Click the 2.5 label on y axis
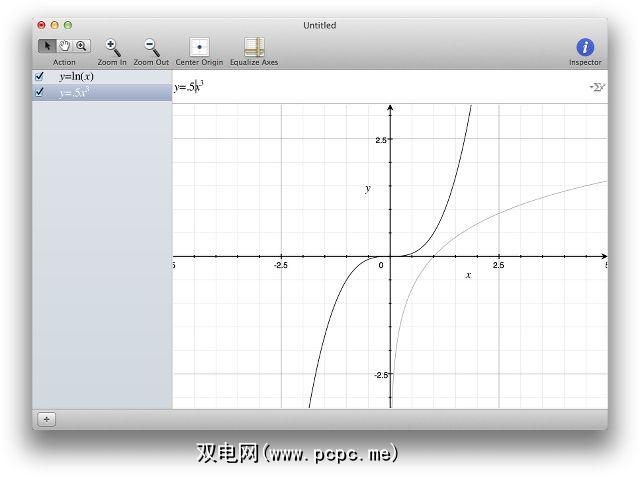640x477 pixels. point(381,140)
